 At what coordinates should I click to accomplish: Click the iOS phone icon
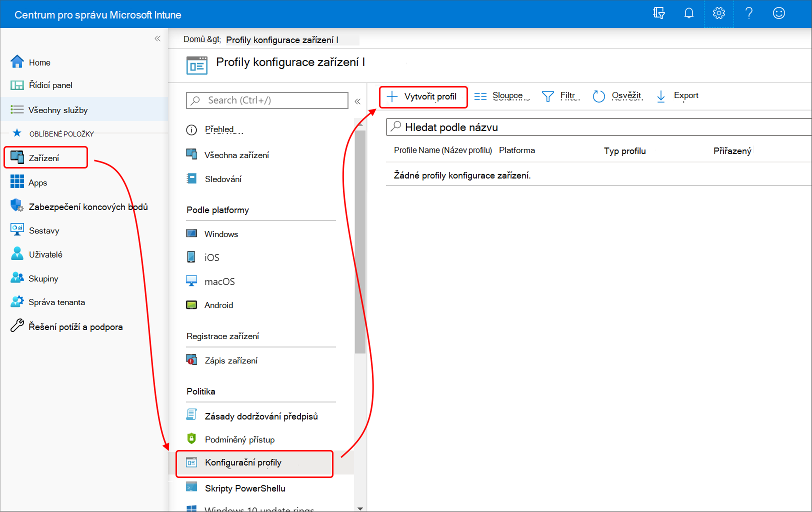(x=191, y=256)
